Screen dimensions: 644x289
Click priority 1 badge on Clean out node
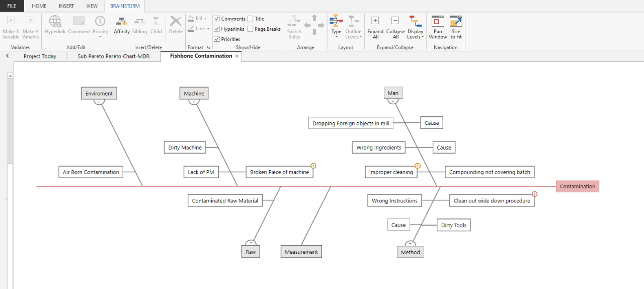click(x=534, y=194)
